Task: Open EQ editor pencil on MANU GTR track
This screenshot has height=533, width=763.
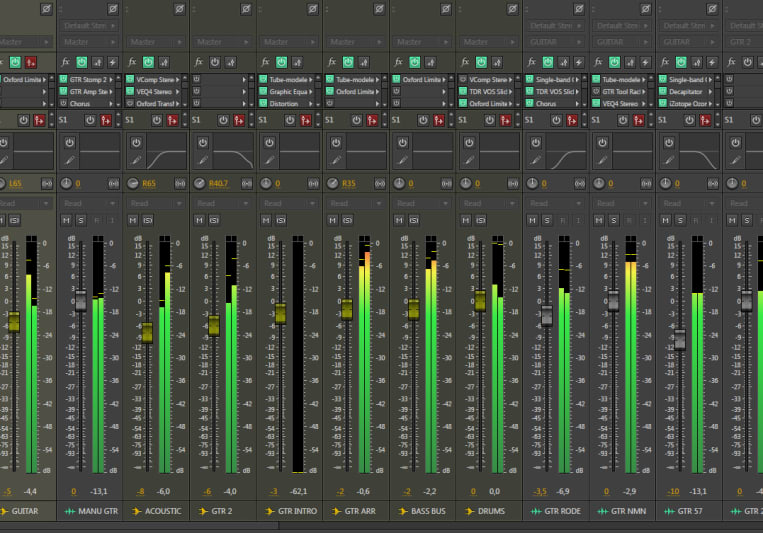Action: [x=70, y=160]
